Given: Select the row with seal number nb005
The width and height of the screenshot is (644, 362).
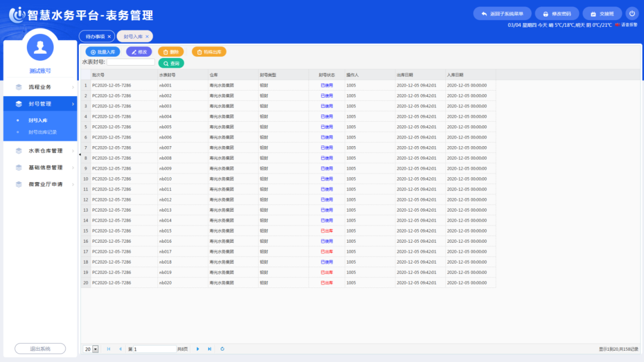Looking at the screenshot, I should 289,127.
